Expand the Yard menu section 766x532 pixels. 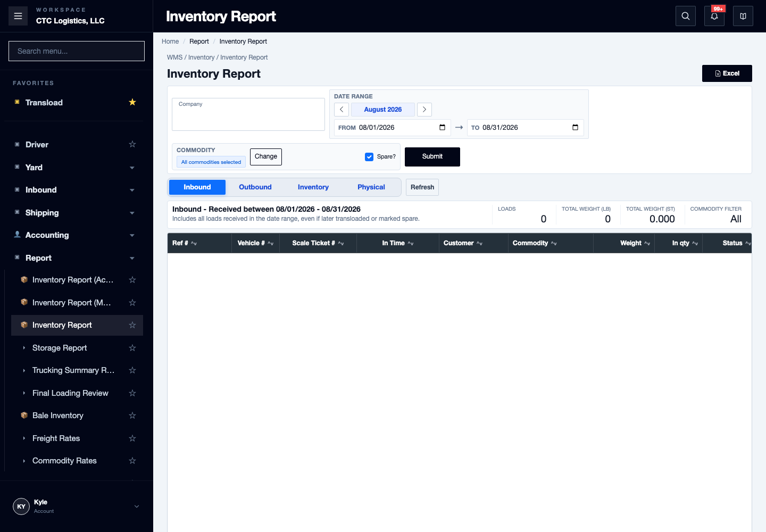point(132,168)
